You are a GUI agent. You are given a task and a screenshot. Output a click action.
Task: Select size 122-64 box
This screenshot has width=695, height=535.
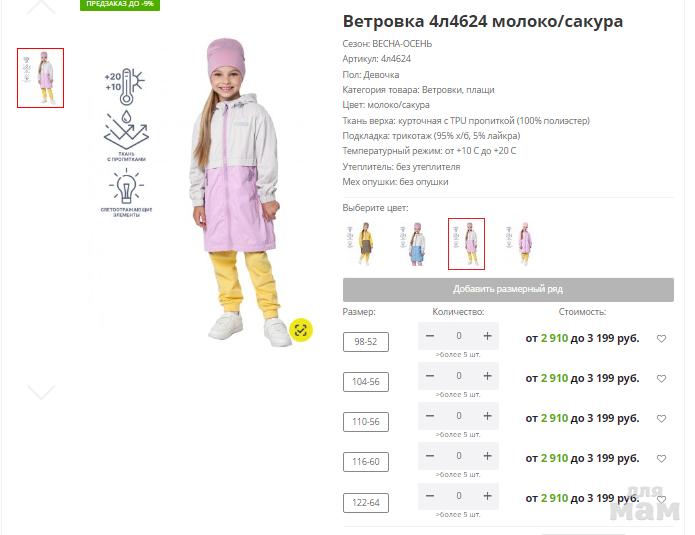click(x=366, y=503)
